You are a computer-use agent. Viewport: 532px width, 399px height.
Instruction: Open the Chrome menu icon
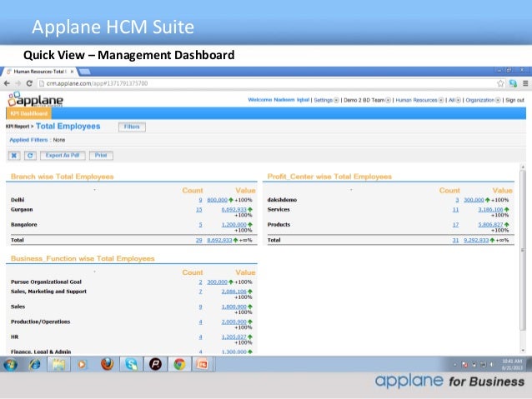[x=525, y=83]
